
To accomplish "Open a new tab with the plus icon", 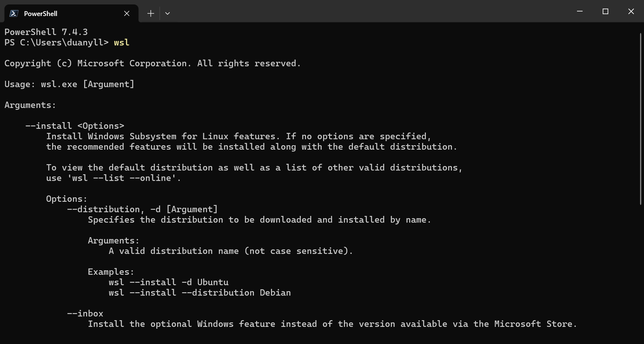I will click(x=150, y=13).
